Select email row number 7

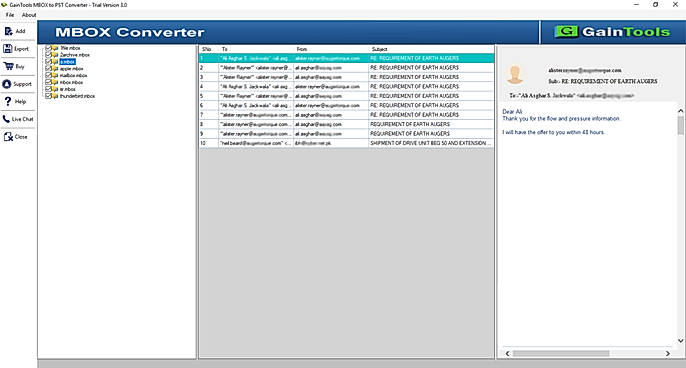[x=346, y=115]
